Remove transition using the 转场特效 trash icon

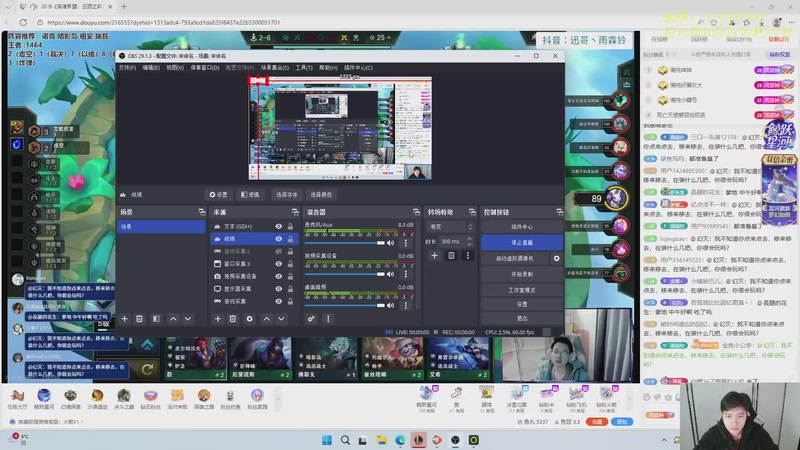(451, 256)
